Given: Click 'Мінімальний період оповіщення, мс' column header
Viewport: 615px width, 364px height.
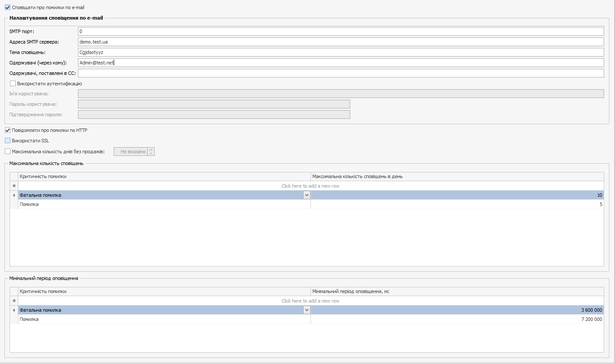Looking at the screenshot, I should pyautogui.click(x=457, y=291).
